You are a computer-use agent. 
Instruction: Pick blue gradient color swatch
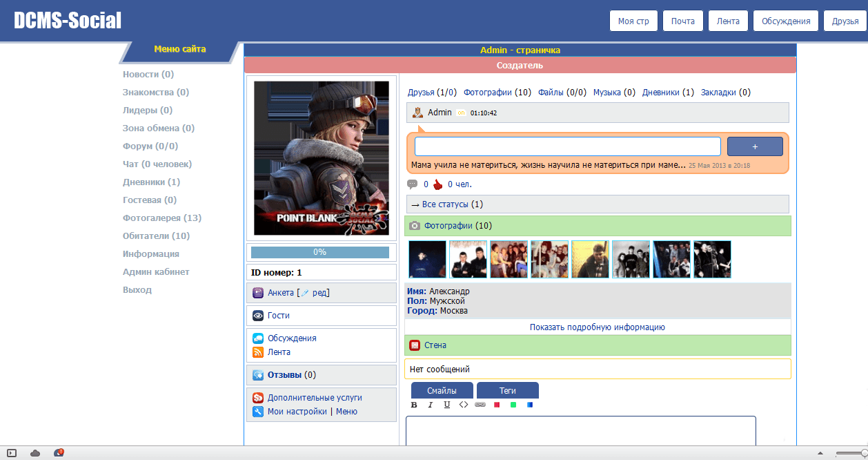(x=530, y=405)
